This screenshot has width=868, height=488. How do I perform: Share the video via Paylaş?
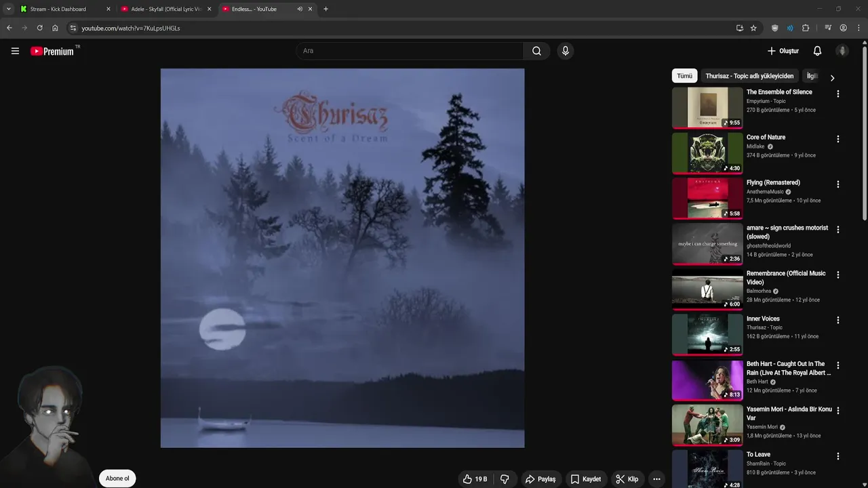(540, 479)
